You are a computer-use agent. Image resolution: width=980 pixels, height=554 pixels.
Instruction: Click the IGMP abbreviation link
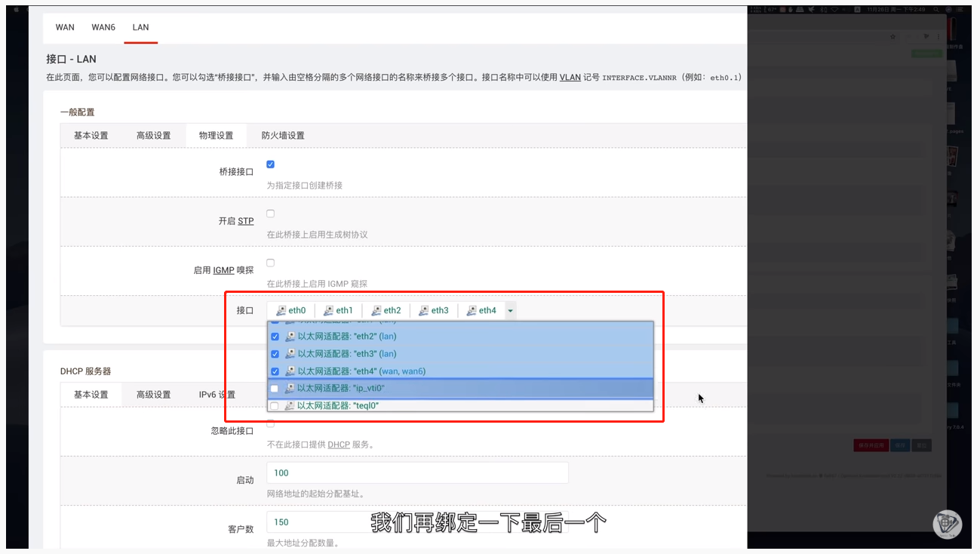[x=223, y=270]
